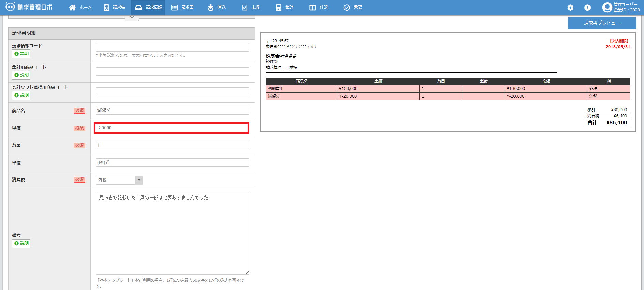The image size is (644, 290).
Task: Click the alert notification icon
Action: click(x=587, y=8)
